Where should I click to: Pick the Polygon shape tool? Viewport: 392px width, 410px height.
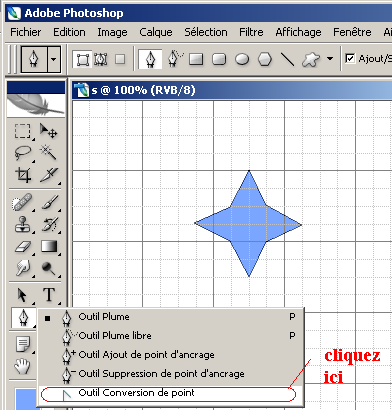point(265,60)
